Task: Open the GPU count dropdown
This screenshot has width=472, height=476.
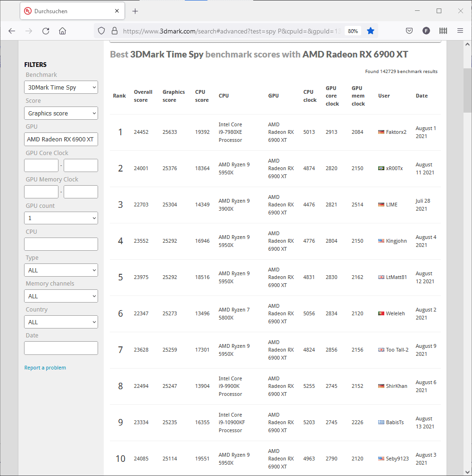Action: 61,218
